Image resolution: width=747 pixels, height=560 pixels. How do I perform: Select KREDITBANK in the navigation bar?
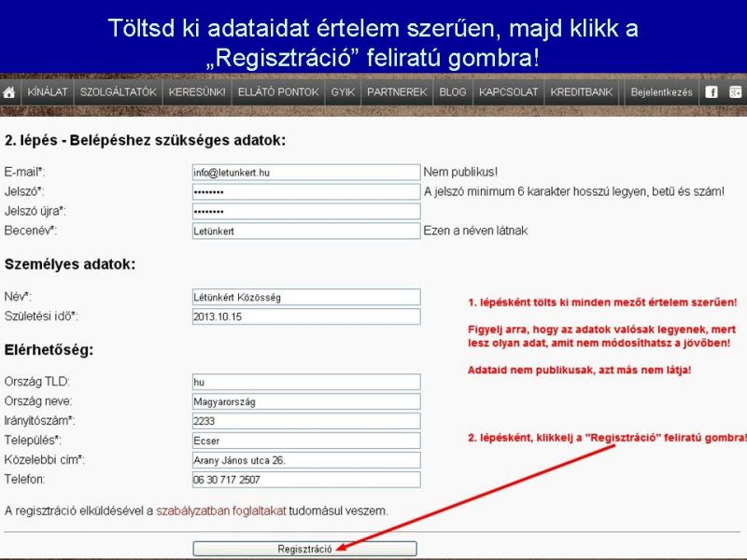(581, 91)
